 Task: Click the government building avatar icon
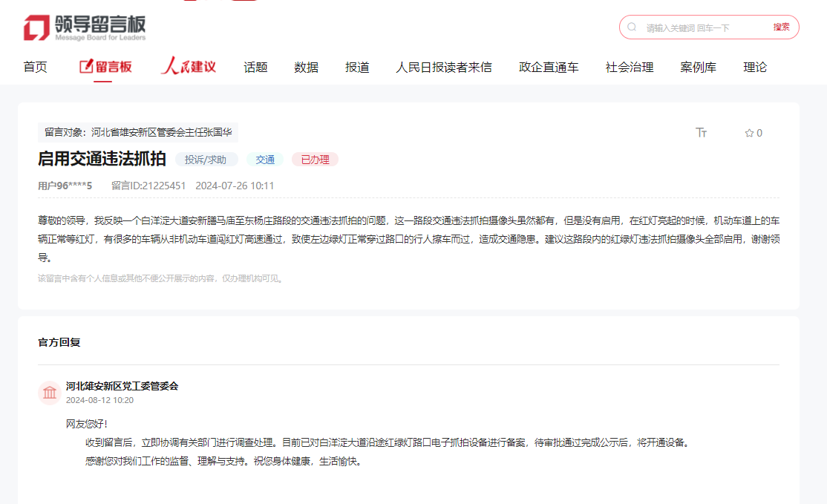tap(50, 393)
